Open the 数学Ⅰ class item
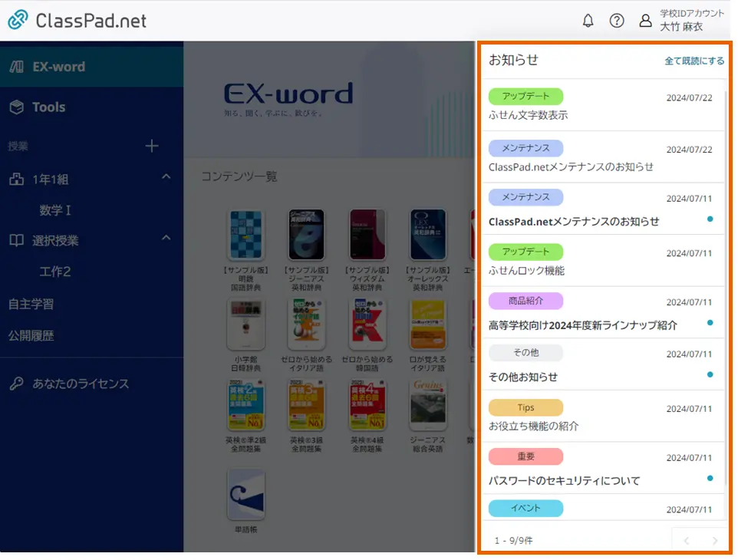 pos(55,210)
